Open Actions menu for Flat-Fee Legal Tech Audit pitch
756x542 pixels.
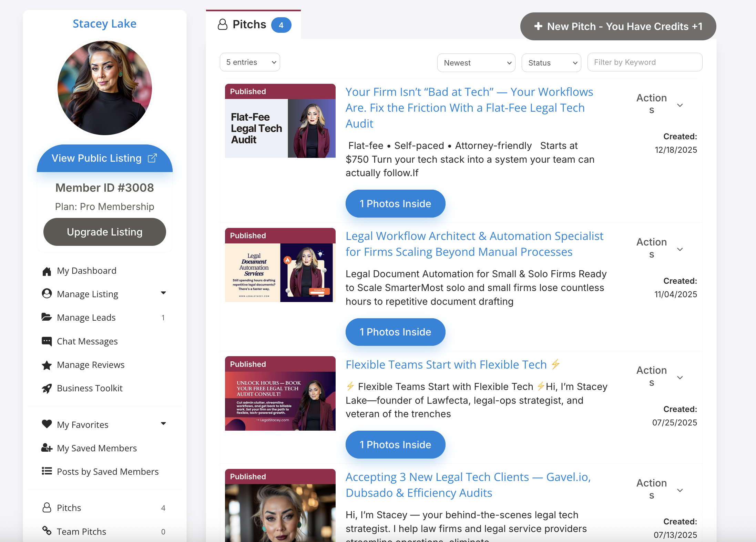pos(659,104)
